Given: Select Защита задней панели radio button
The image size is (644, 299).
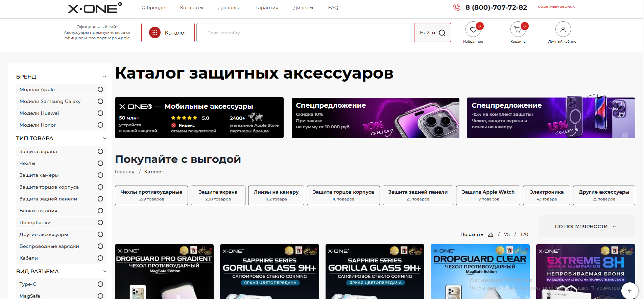Looking at the screenshot, I should click(x=100, y=199).
